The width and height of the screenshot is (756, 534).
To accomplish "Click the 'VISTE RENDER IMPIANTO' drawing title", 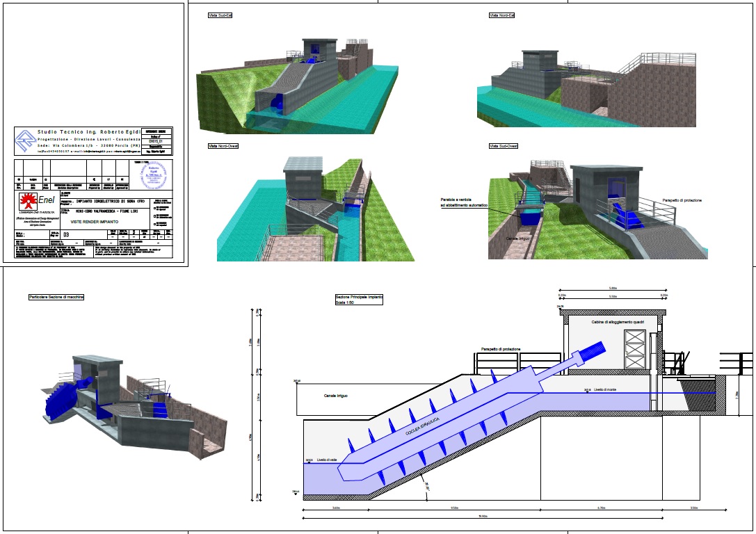I will 95,222.
